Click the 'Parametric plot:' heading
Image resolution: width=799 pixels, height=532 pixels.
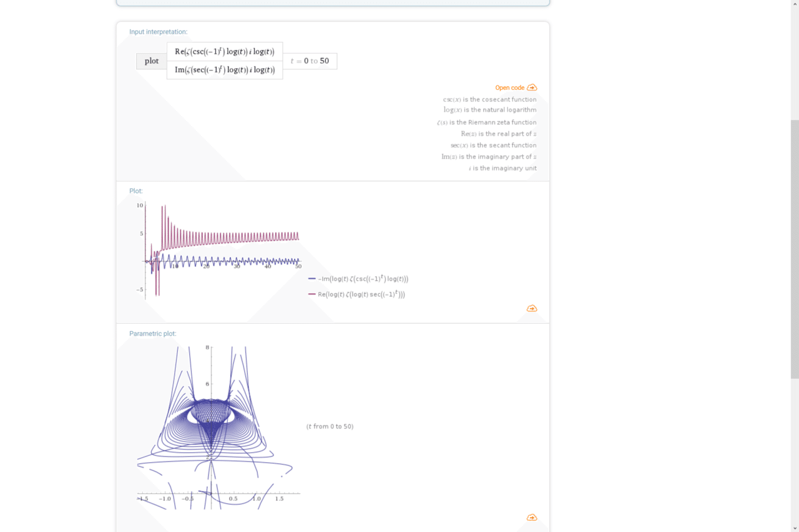[x=153, y=334]
